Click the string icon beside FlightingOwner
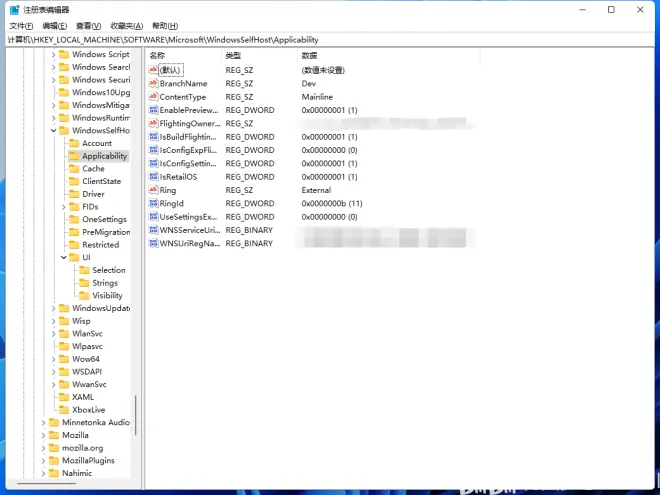 click(x=153, y=123)
